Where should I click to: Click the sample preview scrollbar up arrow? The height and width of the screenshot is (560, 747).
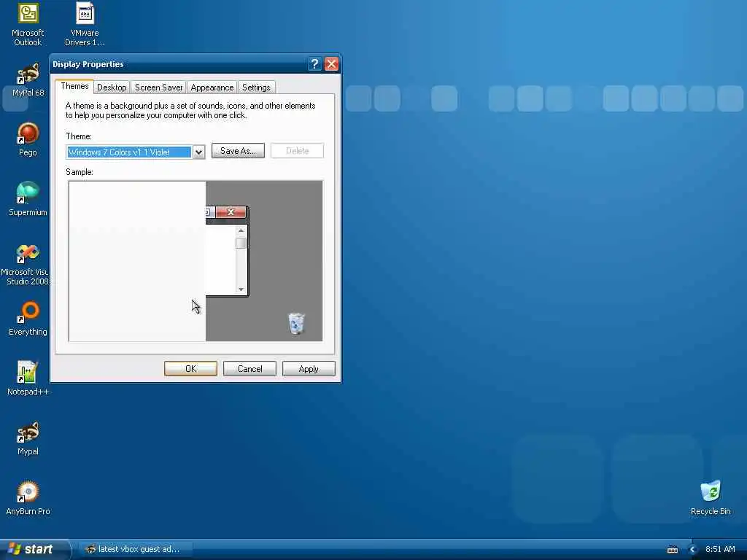point(241,230)
